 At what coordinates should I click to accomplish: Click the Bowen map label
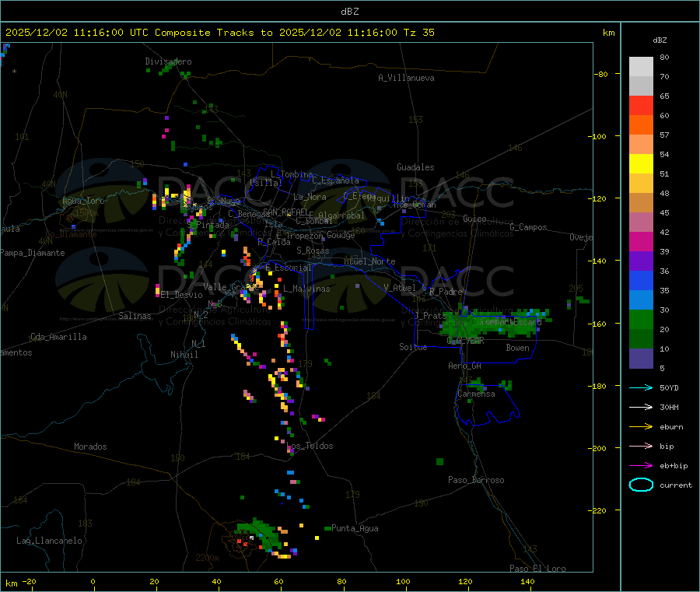pyautogui.click(x=518, y=348)
